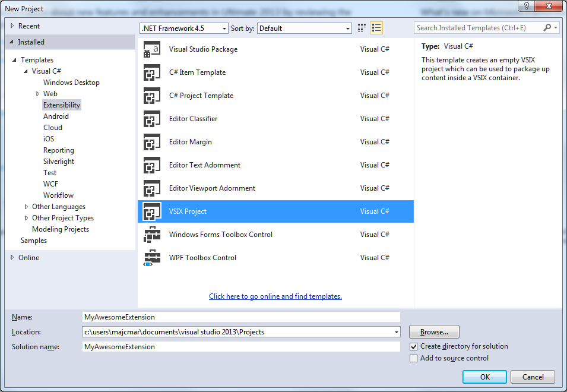Viewport: 567px width, 392px height.
Task: Switch to small icons view
Action: (x=362, y=28)
